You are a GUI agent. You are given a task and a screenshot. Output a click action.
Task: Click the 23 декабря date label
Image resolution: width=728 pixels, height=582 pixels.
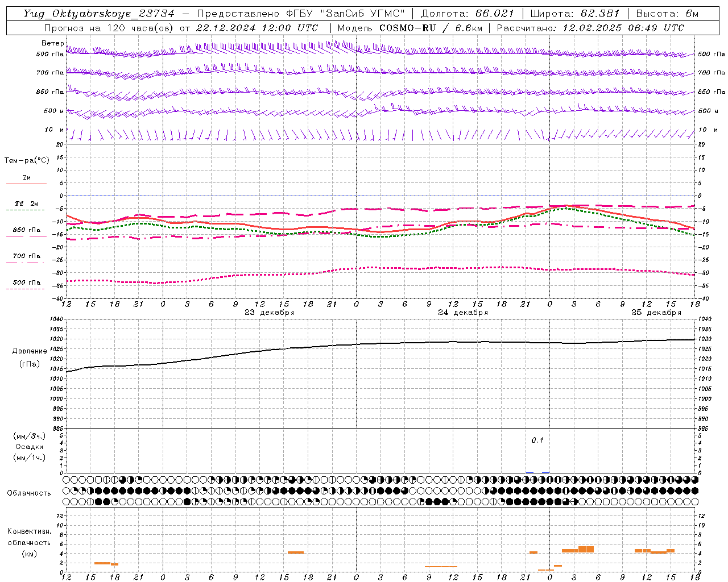pyautogui.click(x=270, y=313)
